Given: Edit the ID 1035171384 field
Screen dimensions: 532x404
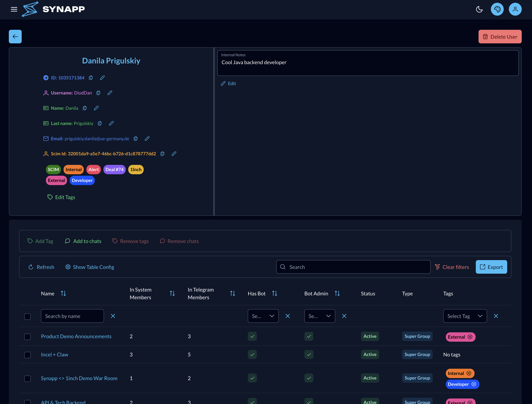Looking at the screenshot, I should tap(102, 78).
